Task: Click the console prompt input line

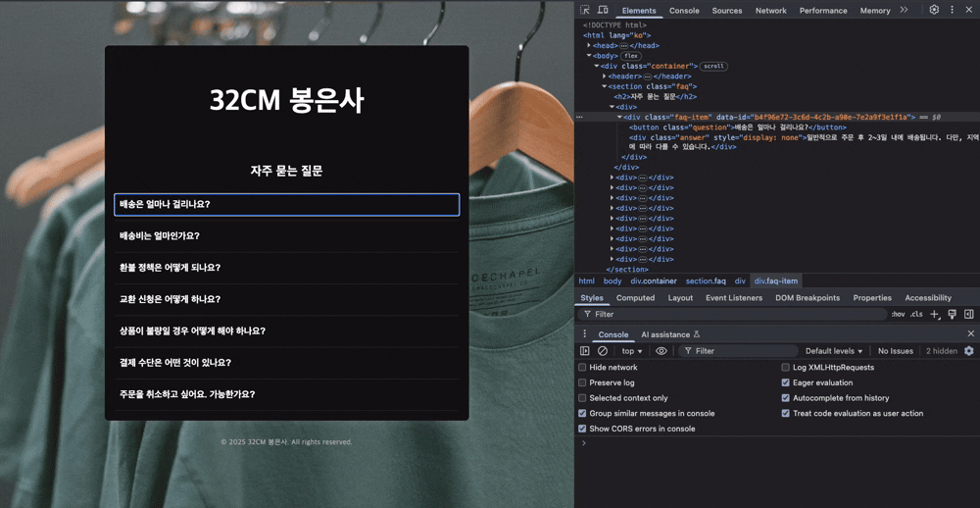Action: pyautogui.click(x=781, y=443)
